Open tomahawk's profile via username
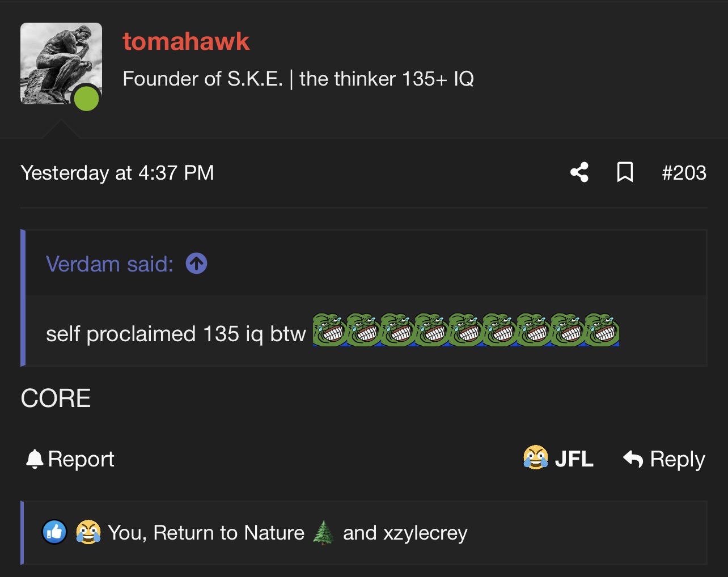Image resolution: width=728 pixels, height=577 pixels. click(x=186, y=41)
